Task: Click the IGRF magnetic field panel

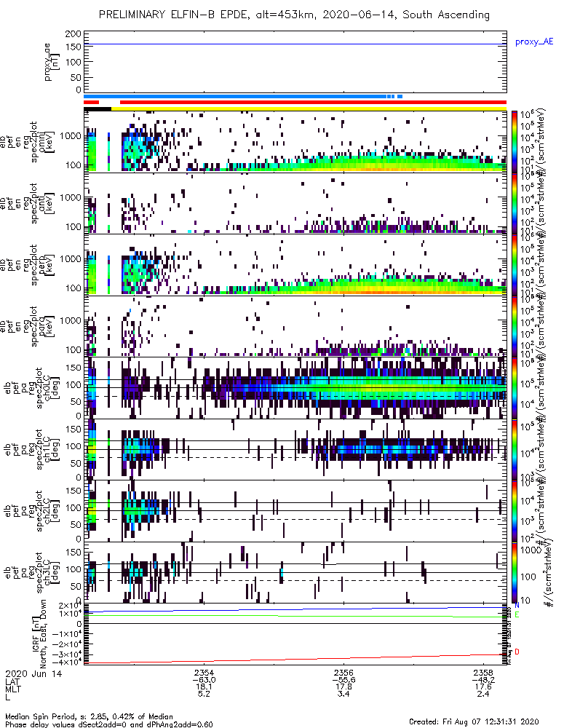Action: point(295,634)
